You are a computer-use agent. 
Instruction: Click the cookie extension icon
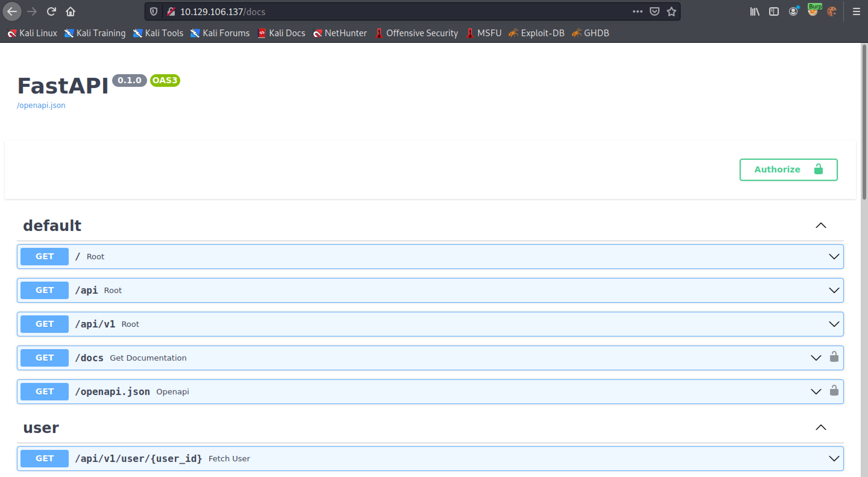(x=832, y=12)
